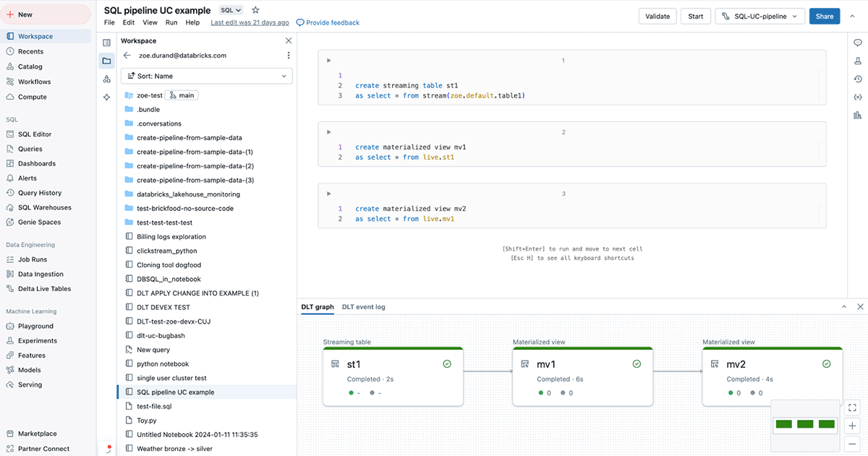Open the kebab menu next to user email
The height and width of the screenshot is (456, 868).
click(x=289, y=56)
